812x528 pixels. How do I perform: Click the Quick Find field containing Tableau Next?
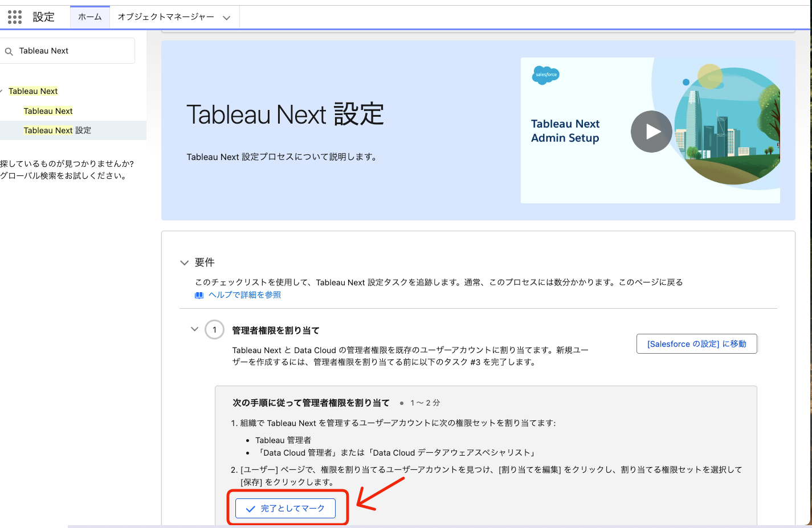pyautogui.click(x=68, y=51)
